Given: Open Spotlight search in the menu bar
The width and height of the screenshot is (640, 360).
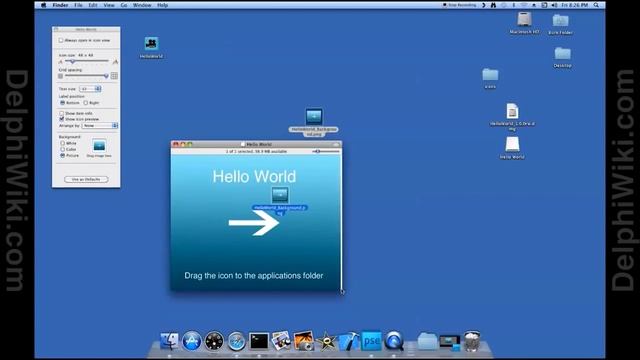Looking at the screenshot, I should click(x=596, y=5).
